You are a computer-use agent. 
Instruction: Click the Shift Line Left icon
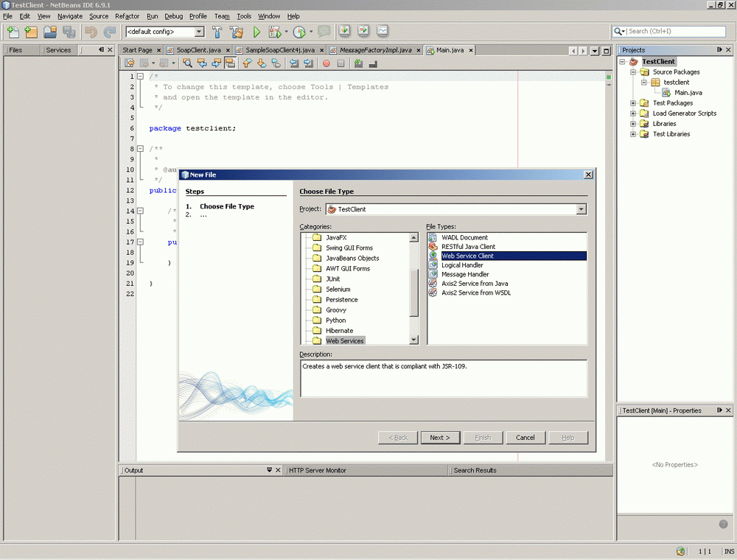pos(294,63)
